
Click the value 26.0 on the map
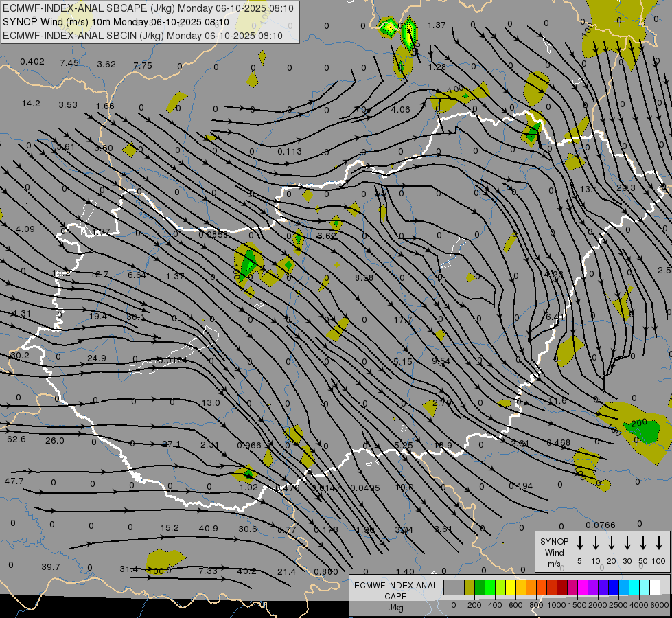pos(54,440)
